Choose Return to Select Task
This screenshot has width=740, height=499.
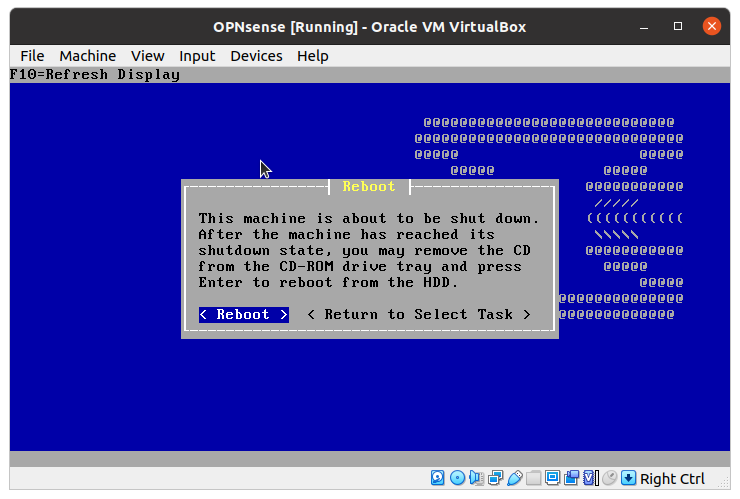tap(419, 314)
